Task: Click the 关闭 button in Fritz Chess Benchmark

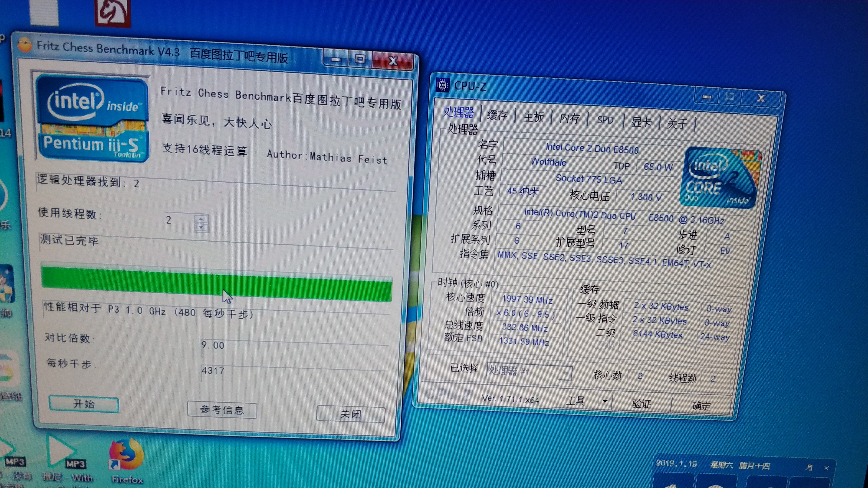Action: tap(351, 414)
